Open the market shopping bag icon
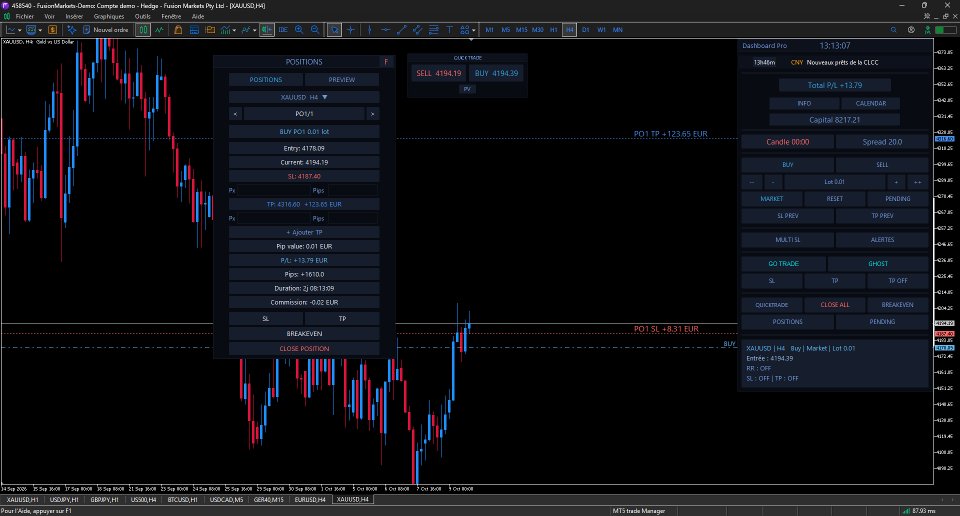The image size is (960, 516). [178, 29]
